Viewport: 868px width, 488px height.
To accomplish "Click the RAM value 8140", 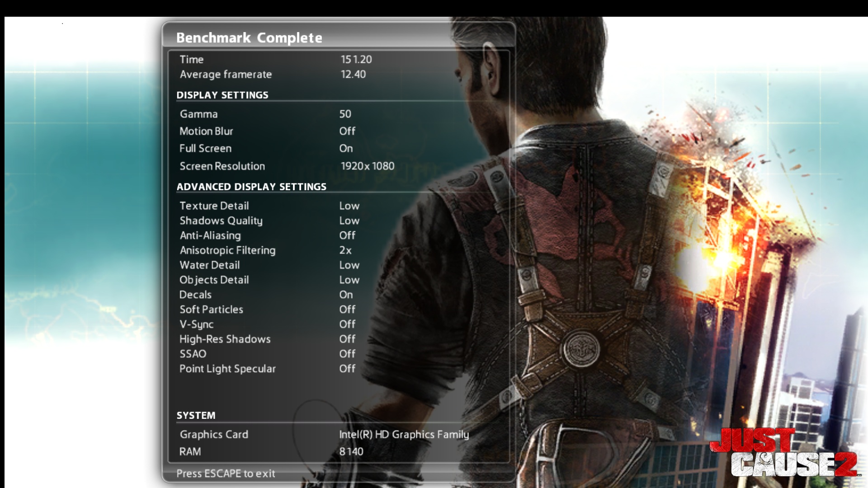I will pos(351,451).
